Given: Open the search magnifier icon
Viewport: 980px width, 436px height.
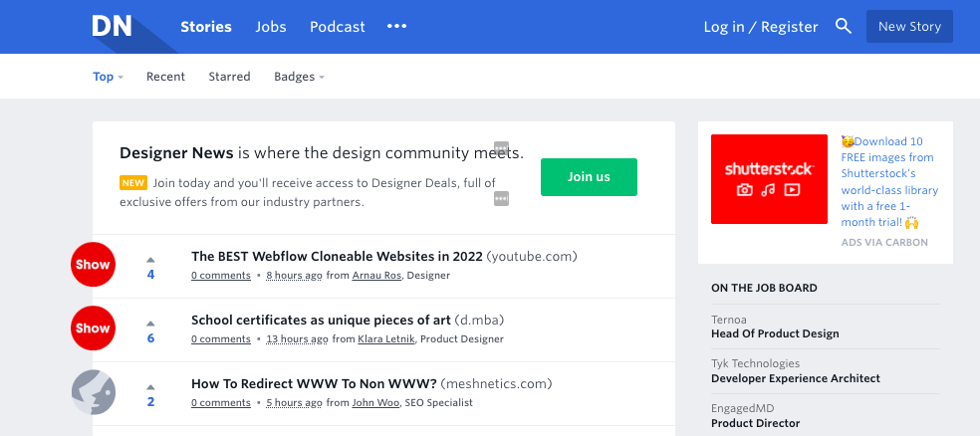Looking at the screenshot, I should tap(844, 26).
